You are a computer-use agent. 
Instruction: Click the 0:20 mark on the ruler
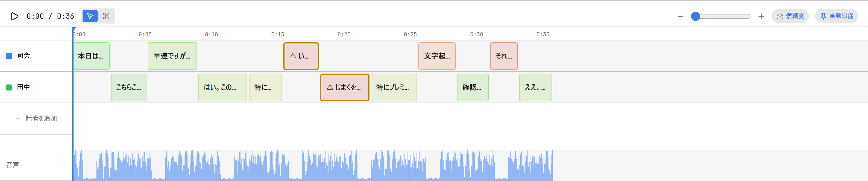point(344,34)
